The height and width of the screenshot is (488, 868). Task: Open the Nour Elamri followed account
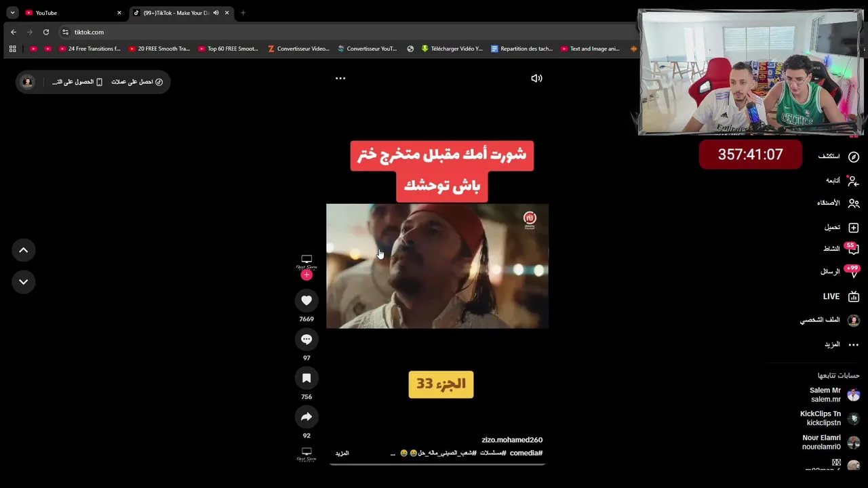[x=831, y=442]
